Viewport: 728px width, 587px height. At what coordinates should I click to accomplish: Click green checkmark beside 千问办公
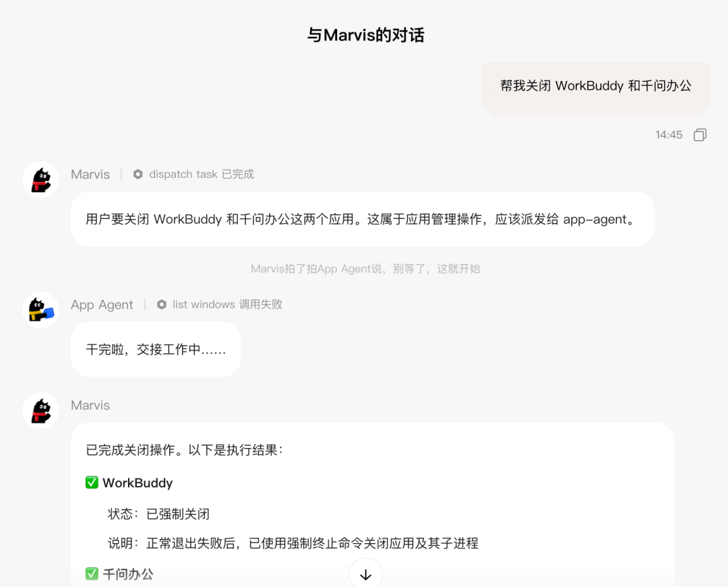[x=92, y=574]
